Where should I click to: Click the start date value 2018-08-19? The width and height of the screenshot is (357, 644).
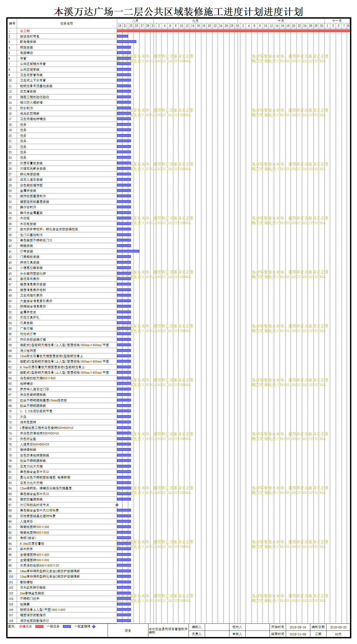(298, 627)
